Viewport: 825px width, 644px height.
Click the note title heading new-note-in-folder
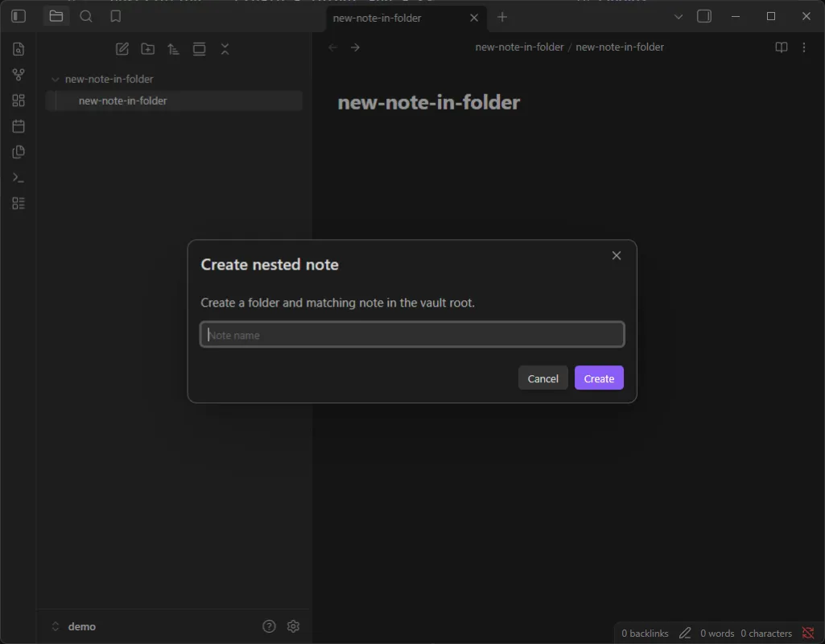click(429, 102)
